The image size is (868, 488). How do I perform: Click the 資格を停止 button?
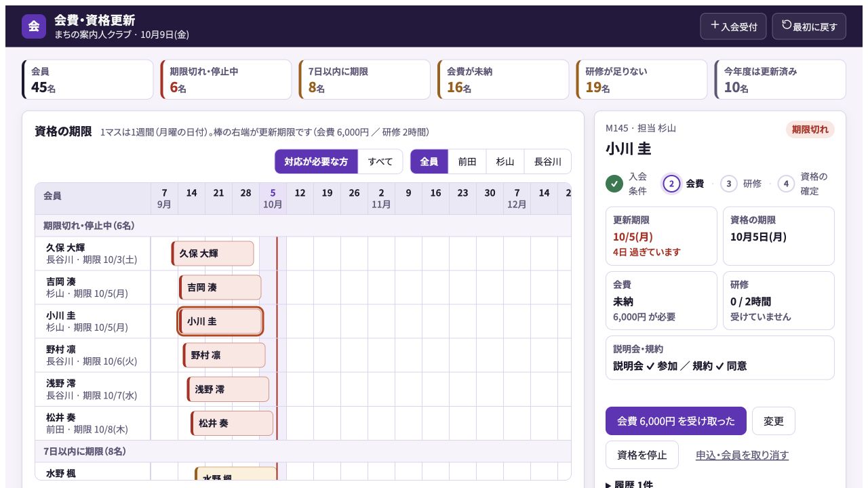point(642,455)
